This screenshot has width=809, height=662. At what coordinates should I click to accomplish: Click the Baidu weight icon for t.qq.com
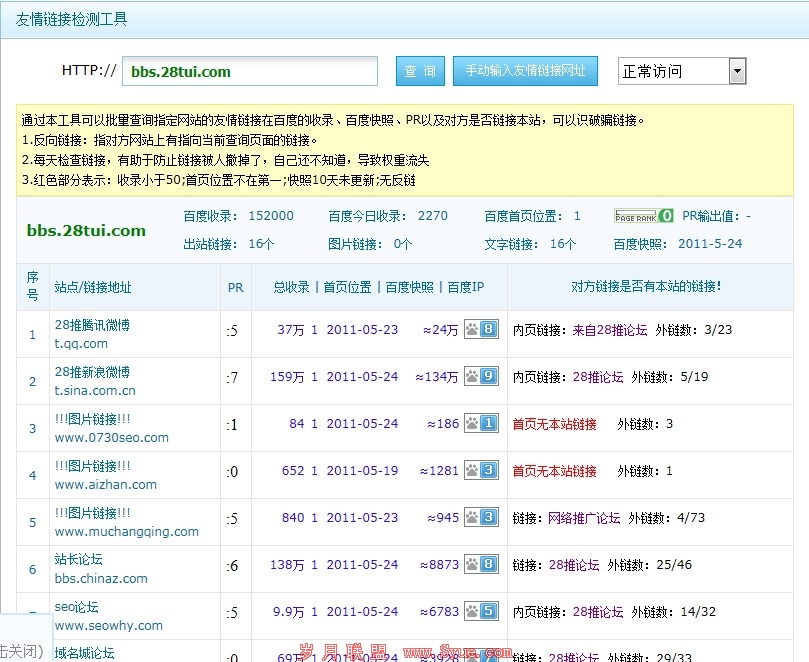pos(481,330)
